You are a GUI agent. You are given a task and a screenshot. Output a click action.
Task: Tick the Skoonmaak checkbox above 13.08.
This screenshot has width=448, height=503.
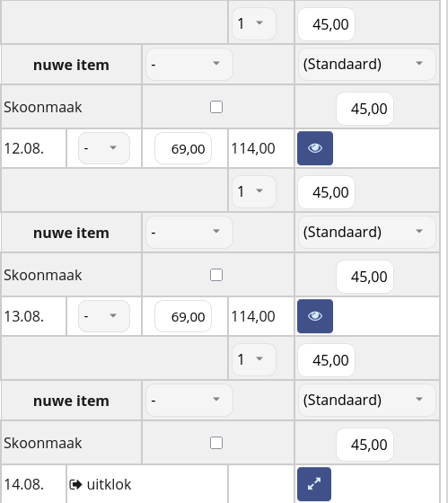[216, 275]
